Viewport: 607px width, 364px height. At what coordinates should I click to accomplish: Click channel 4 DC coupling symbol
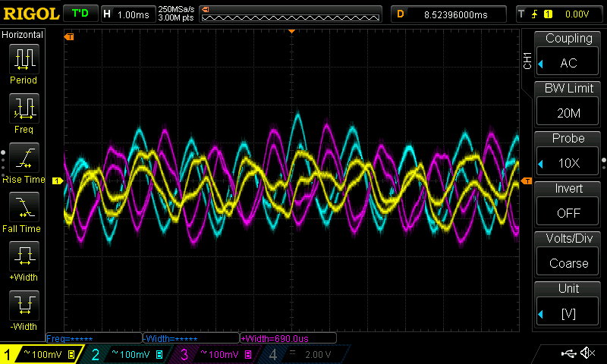click(x=293, y=353)
